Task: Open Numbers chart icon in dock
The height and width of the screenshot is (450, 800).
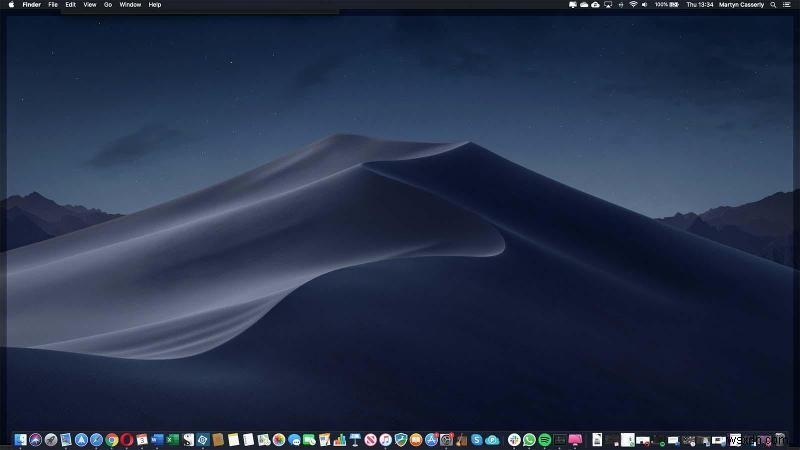Action: 340,440
